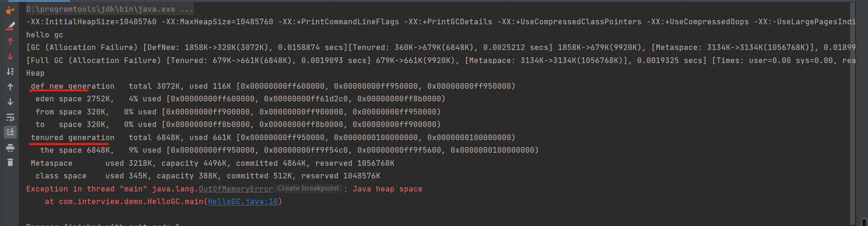The width and height of the screenshot is (868, 226).
Task: Go down the stack trace with grey arrow
Action: [10, 102]
